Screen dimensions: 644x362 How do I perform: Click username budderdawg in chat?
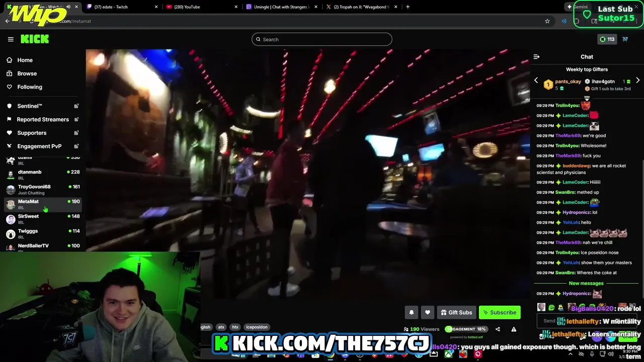pyautogui.click(x=576, y=165)
